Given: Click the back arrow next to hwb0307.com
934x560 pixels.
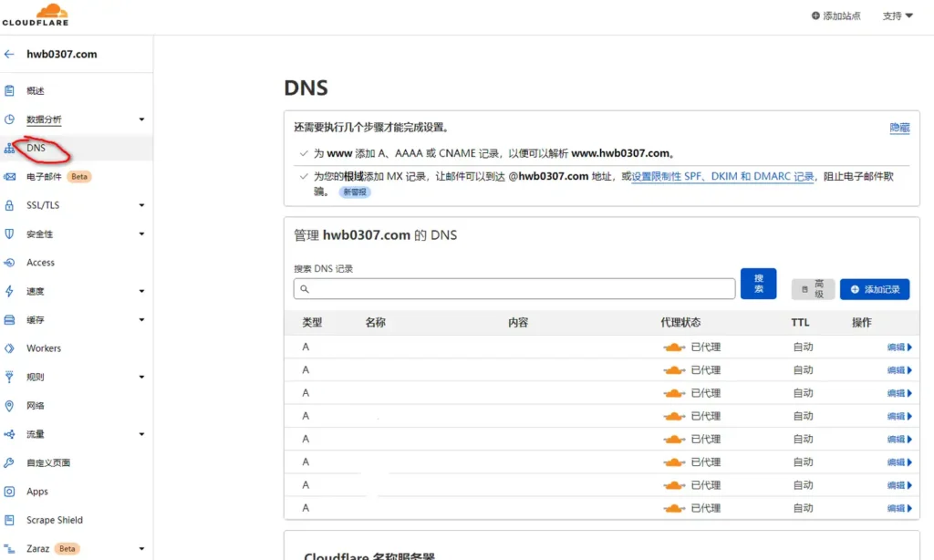Looking at the screenshot, I should tap(9, 54).
